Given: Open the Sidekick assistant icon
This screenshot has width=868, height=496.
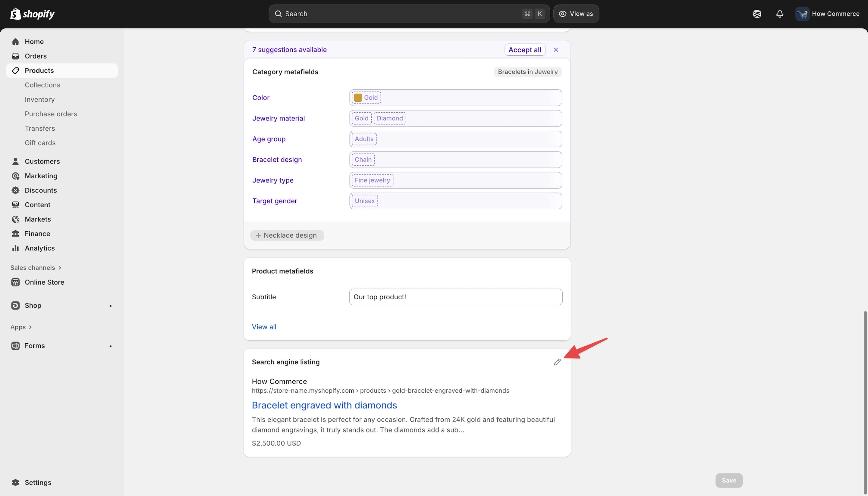Looking at the screenshot, I should coord(757,14).
